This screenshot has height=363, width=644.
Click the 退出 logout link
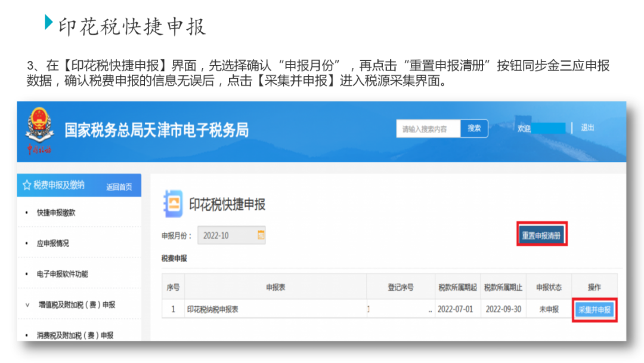(x=587, y=128)
